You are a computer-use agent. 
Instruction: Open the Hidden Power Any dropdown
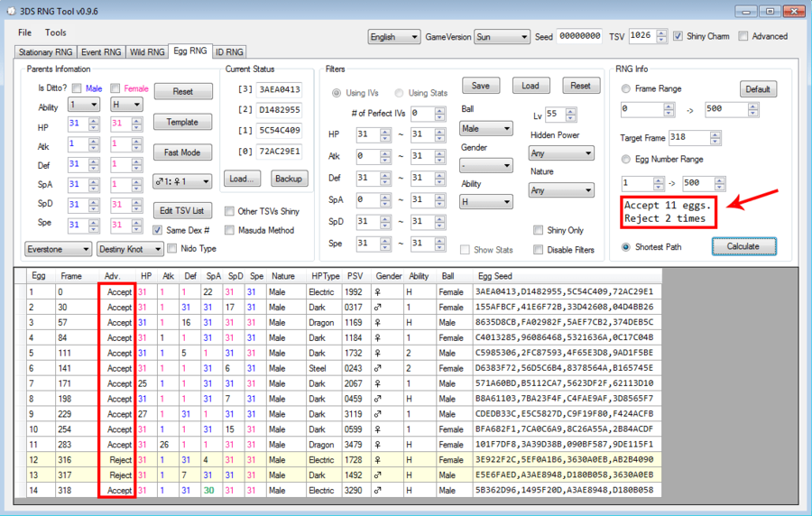(x=561, y=153)
